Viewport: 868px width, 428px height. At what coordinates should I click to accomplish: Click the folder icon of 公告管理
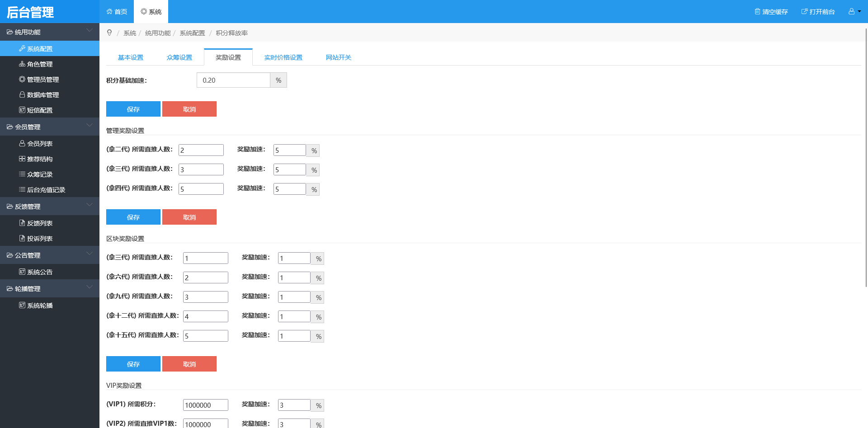tap(9, 255)
